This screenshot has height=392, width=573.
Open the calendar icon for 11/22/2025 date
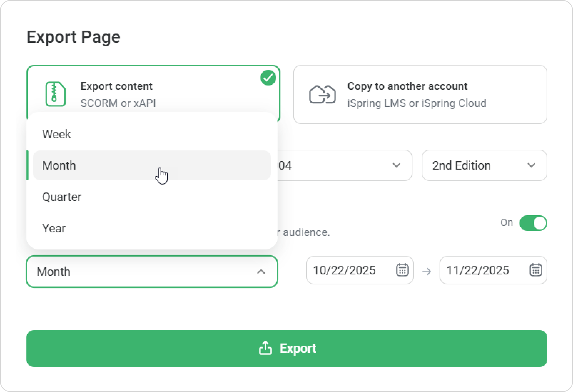pyautogui.click(x=535, y=270)
